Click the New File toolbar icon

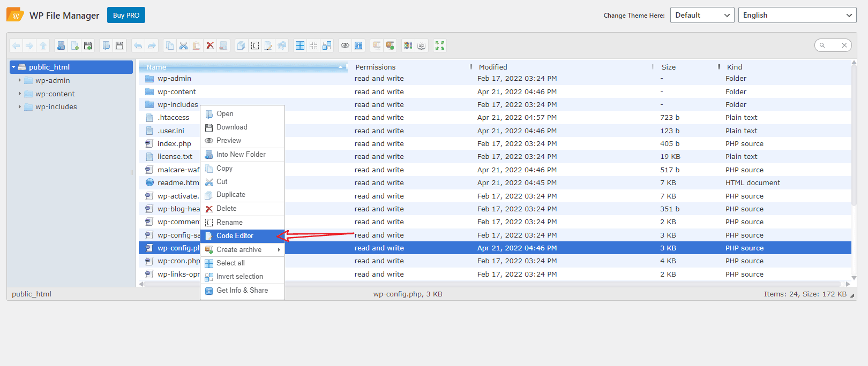click(74, 46)
